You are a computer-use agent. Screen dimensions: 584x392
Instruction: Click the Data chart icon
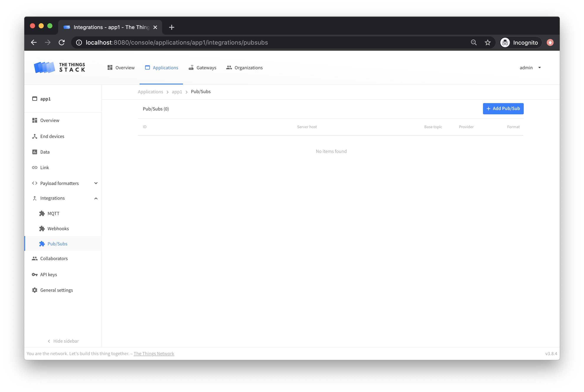(34, 152)
